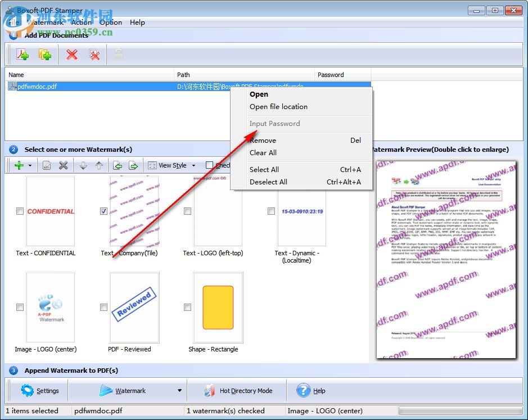
Task: Click the watermark preview page
Action: tap(446, 259)
